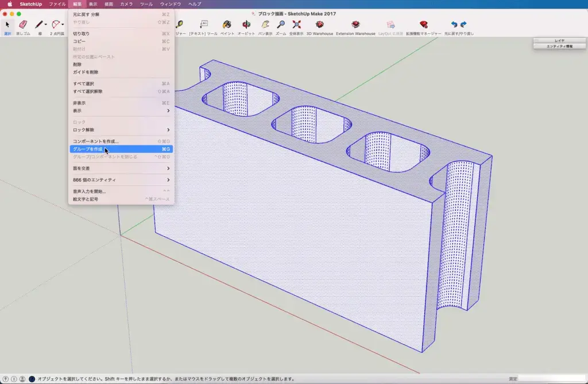Viewport: 588px width, 384px height.
Task: Choose すべて選択解除 menu entry
Action: pos(121,91)
